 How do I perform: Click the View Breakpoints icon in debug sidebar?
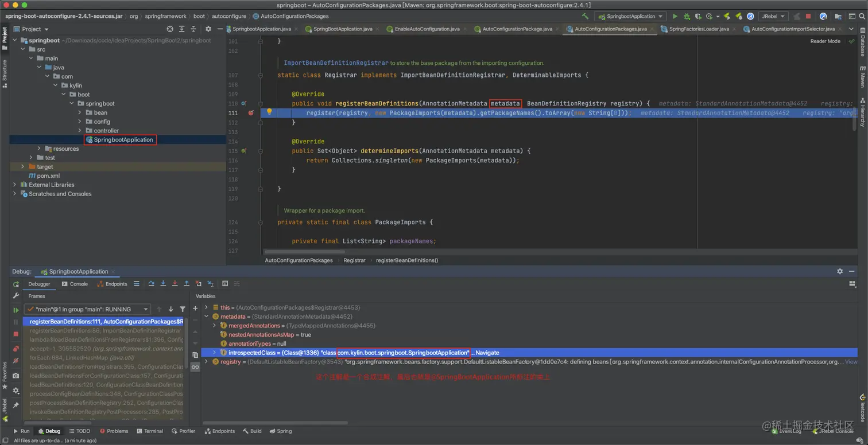(16, 349)
